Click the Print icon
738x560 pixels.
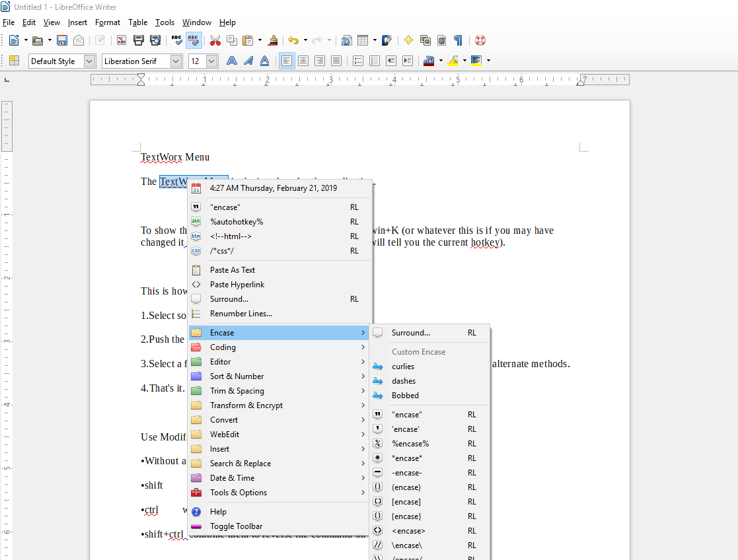(x=138, y=40)
